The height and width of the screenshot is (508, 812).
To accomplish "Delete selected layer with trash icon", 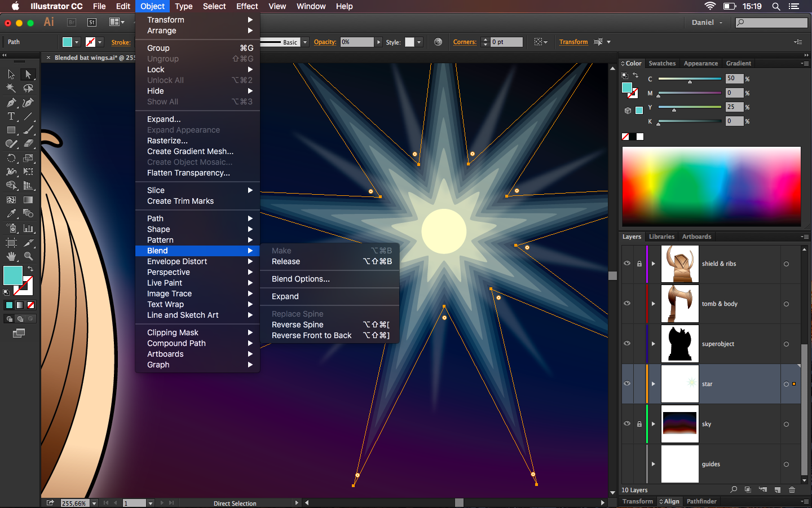I will pos(792,490).
